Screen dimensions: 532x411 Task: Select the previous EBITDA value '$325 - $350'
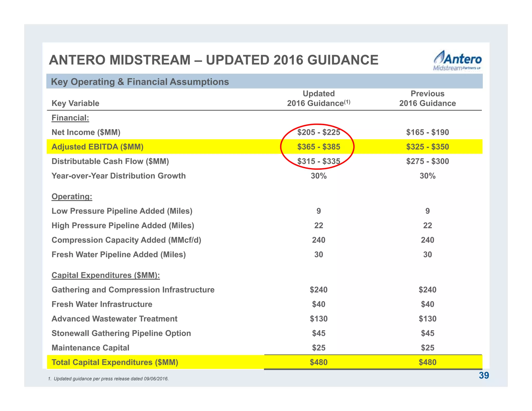[x=428, y=147]
